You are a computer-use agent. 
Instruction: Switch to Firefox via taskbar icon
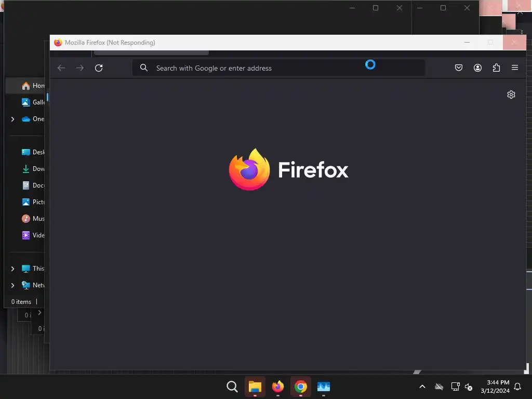pyautogui.click(x=278, y=387)
